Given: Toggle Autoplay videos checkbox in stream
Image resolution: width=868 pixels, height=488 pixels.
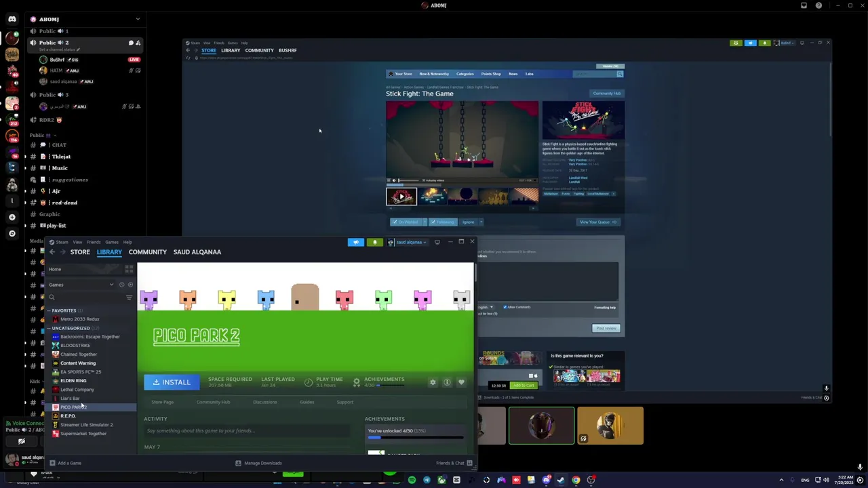Looking at the screenshot, I should click(x=424, y=180).
